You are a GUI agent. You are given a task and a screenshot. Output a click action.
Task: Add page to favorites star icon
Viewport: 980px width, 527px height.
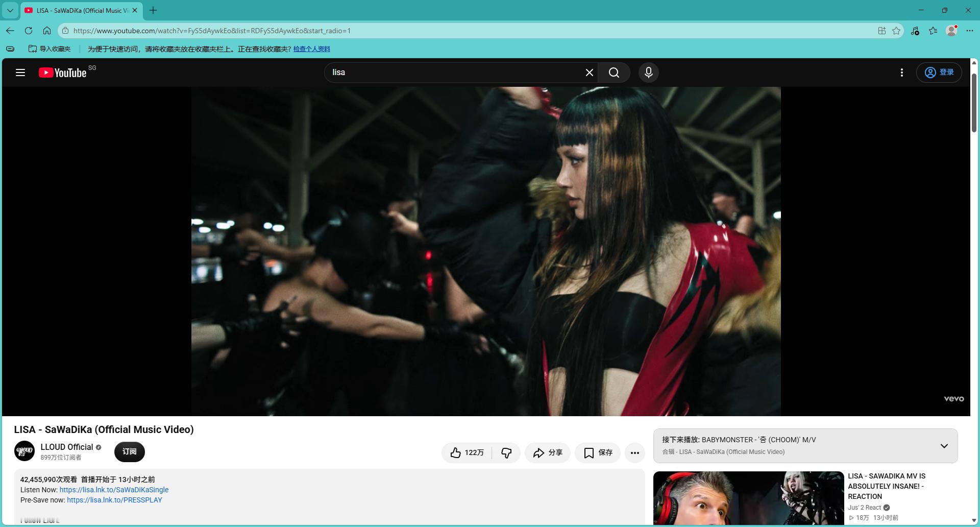click(x=896, y=31)
